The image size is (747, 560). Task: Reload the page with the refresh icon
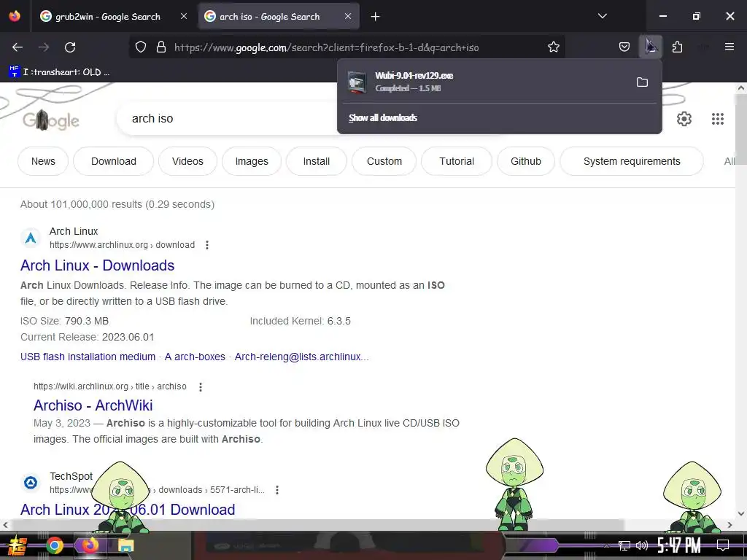(70, 47)
